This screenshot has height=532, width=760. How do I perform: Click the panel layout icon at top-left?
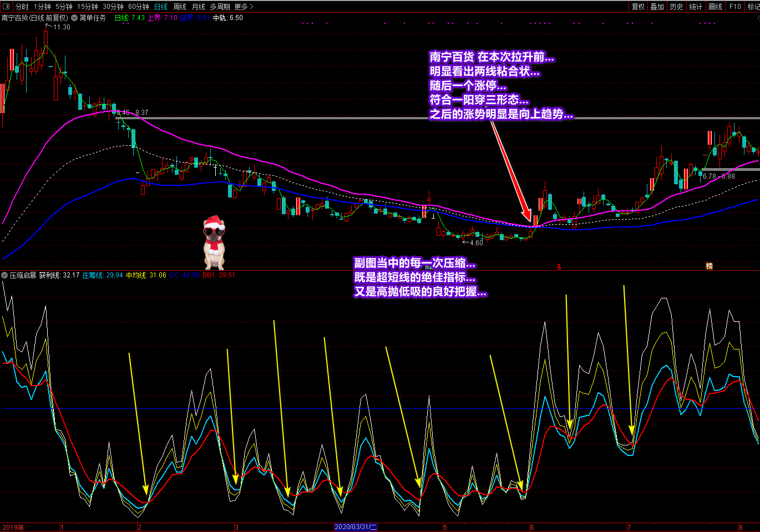(7, 7)
